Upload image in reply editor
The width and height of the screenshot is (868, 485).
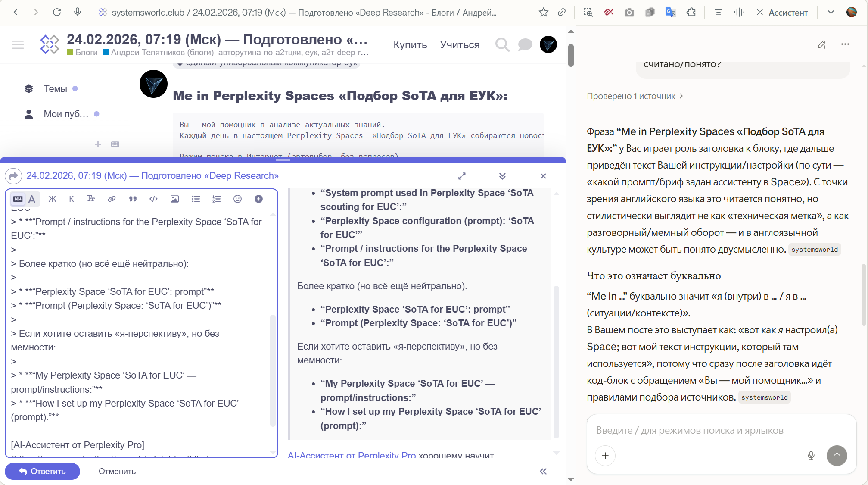[174, 199]
